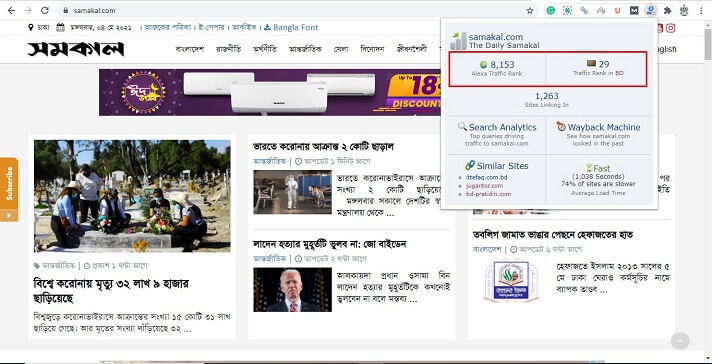712x364 pixels.
Task: Click the সমকাল logo
Action: (x=76, y=49)
